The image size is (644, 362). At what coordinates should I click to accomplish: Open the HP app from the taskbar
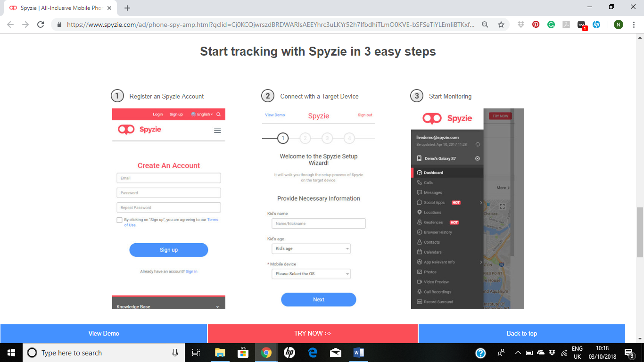point(289,353)
